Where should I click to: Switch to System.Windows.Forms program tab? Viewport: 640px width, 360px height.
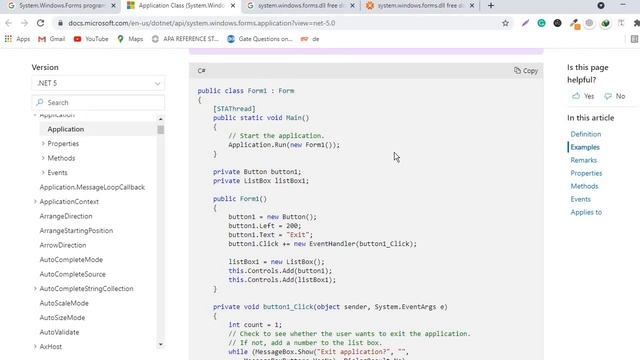[61, 6]
